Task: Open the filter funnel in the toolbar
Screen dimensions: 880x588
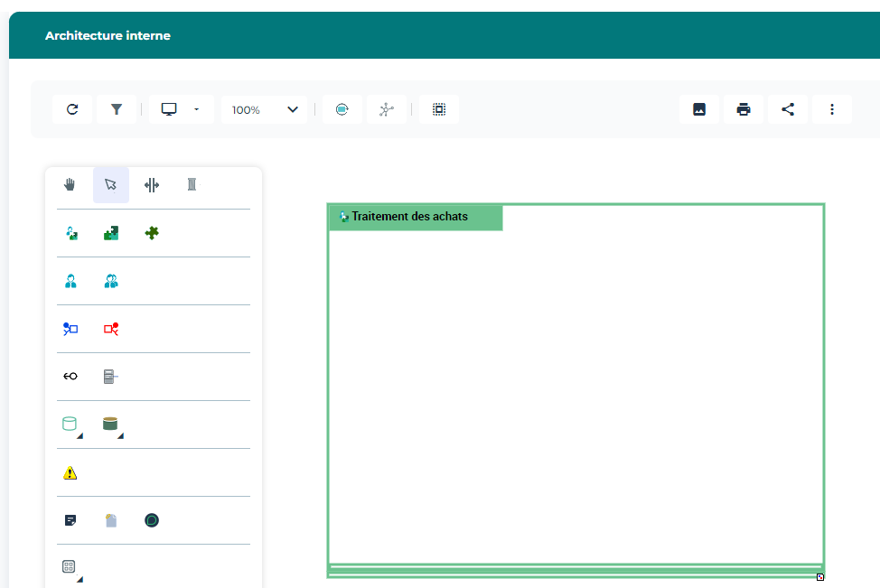Action: (x=117, y=109)
